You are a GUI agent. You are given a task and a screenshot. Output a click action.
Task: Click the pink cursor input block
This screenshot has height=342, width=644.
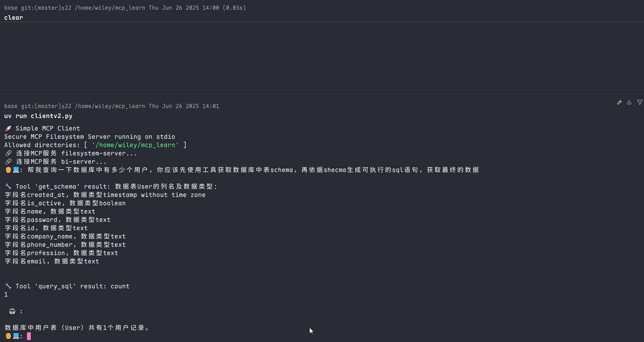click(x=29, y=336)
